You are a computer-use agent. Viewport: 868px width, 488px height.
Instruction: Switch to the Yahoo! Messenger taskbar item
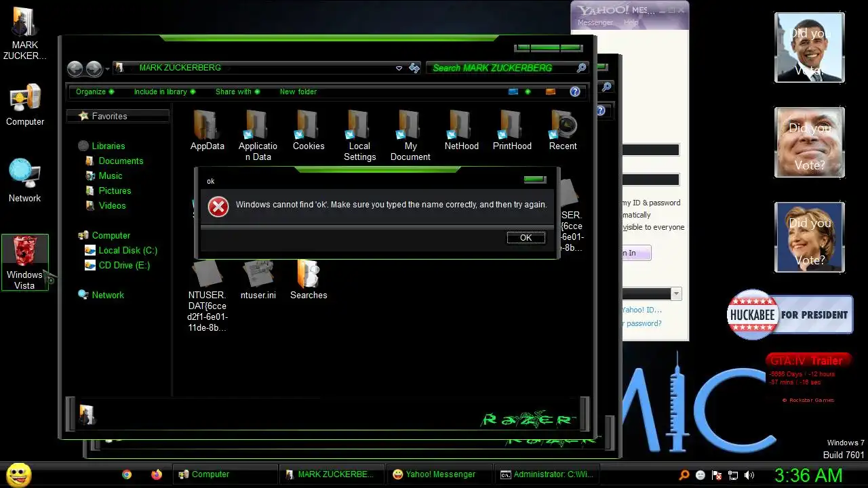[x=439, y=474]
